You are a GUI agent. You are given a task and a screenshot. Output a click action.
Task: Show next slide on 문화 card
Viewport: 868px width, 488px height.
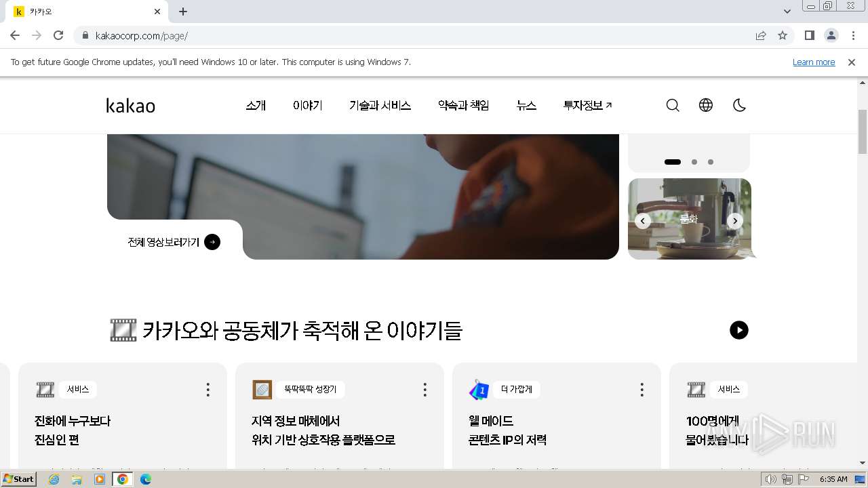coord(735,221)
